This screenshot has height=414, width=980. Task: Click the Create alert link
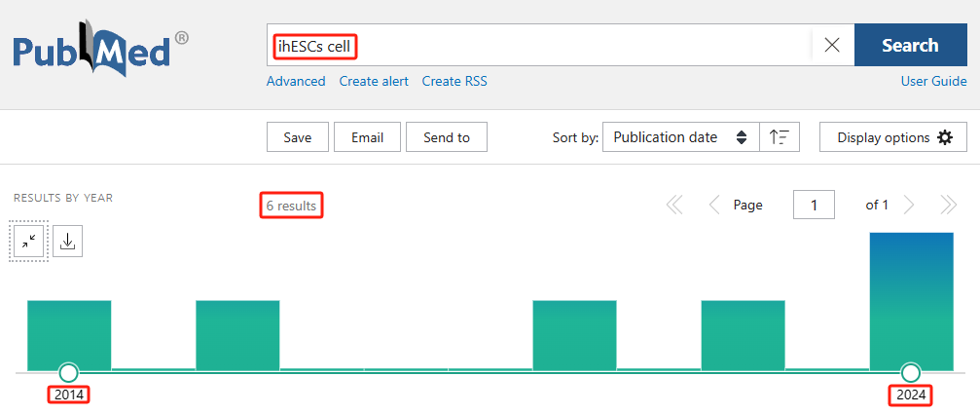pos(374,81)
